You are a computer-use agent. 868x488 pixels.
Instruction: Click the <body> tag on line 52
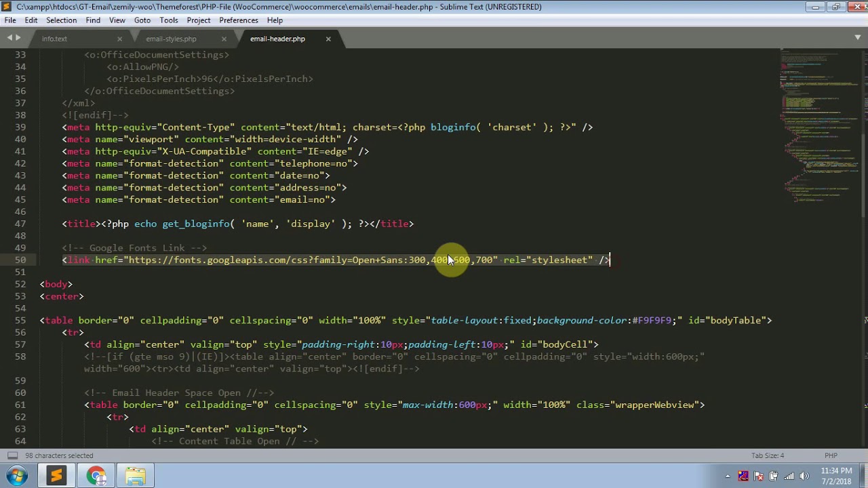[x=56, y=284]
